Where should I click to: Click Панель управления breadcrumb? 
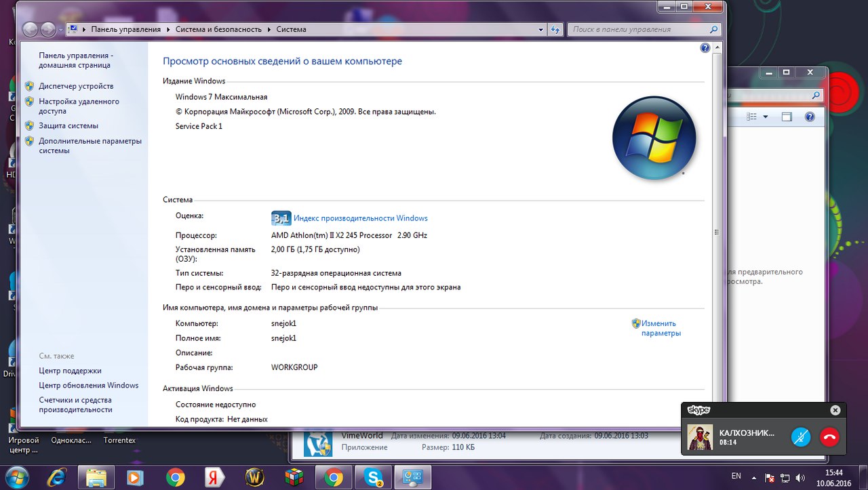pos(126,30)
